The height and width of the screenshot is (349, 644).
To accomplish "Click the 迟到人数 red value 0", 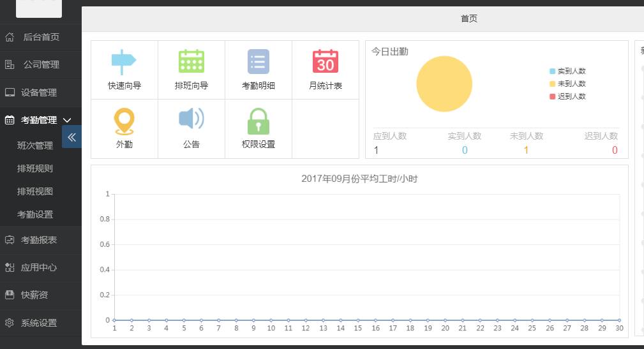I will click(x=615, y=151).
